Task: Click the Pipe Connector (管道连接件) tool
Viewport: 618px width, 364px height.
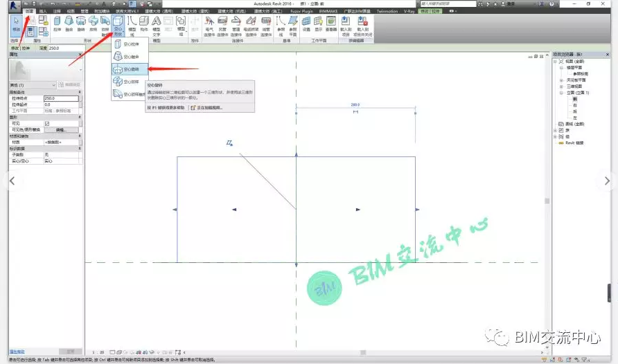Action: 236,26
